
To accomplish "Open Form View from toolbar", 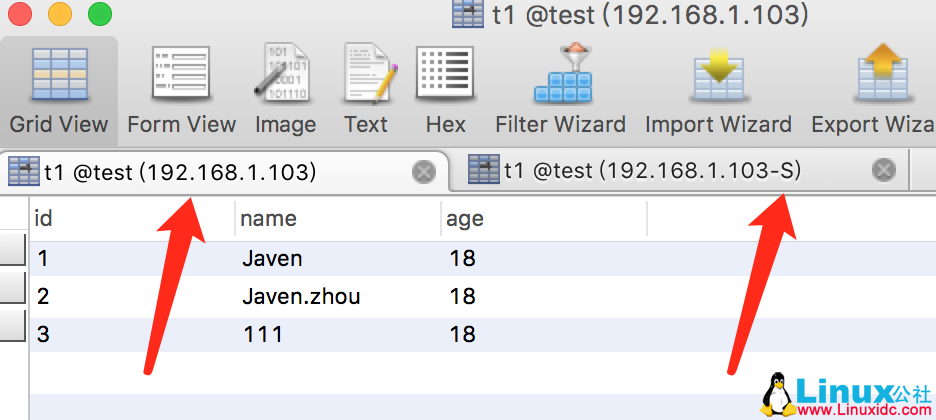I will coord(181,92).
